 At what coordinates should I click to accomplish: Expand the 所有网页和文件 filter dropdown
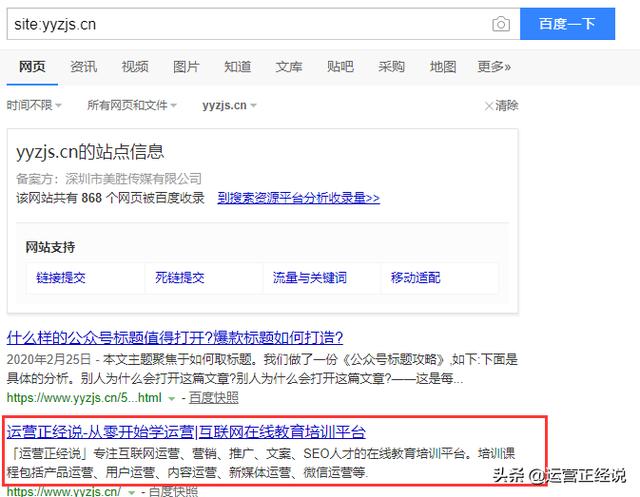[131, 105]
